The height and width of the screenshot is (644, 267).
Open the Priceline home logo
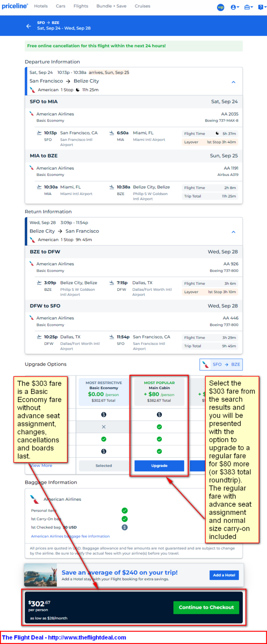[15, 6]
